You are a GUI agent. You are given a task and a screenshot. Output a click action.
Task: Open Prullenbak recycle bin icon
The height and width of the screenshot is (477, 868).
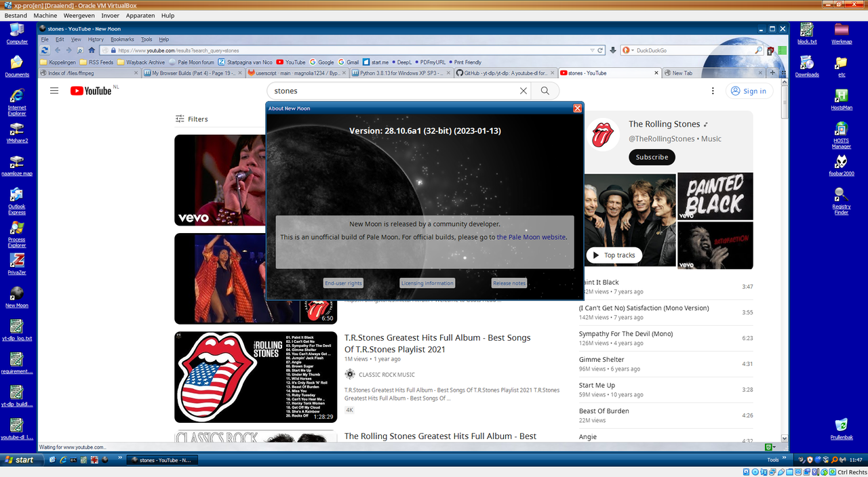pyautogui.click(x=842, y=429)
